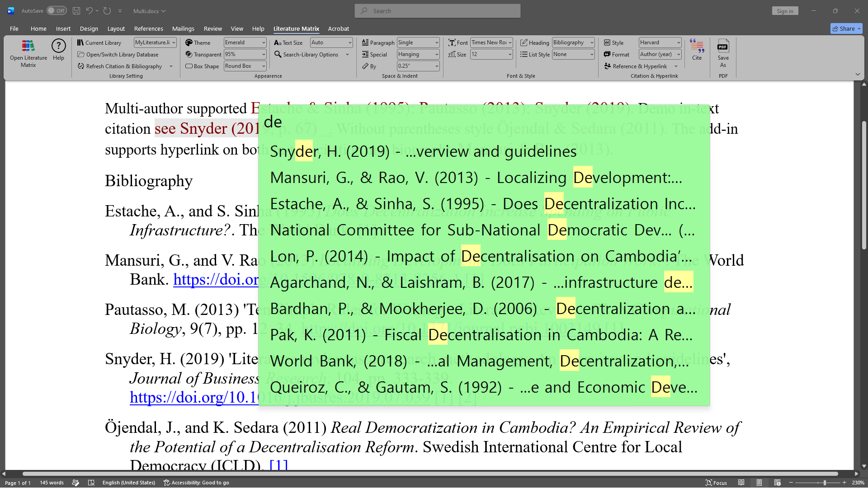Click the Undo icon
Screen dimensions: 868x488
click(90, 11)
